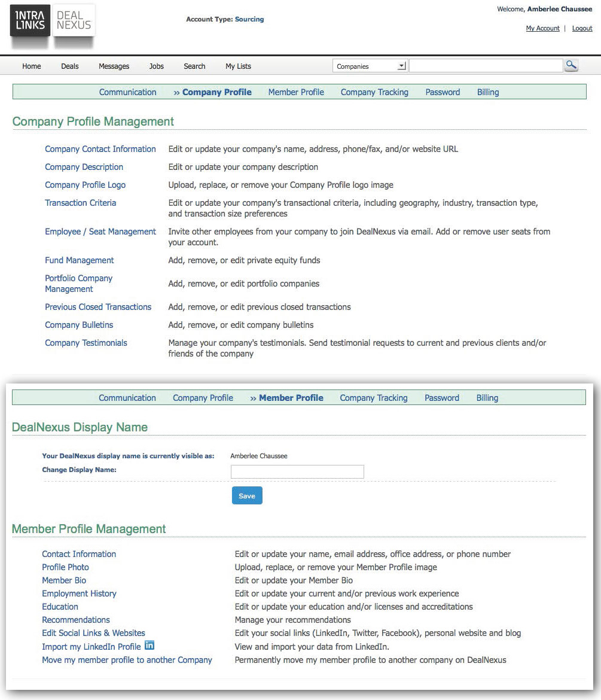Select Password tab in upper bar
This screenshot has width=601, height=700.
pyautogui.click(x=443, y=92)
